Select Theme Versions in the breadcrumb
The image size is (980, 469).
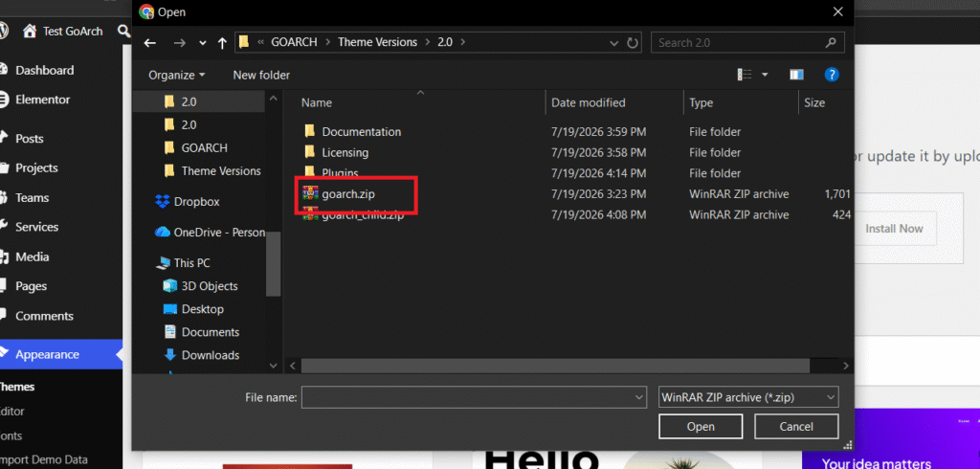(x=377, y=42)
